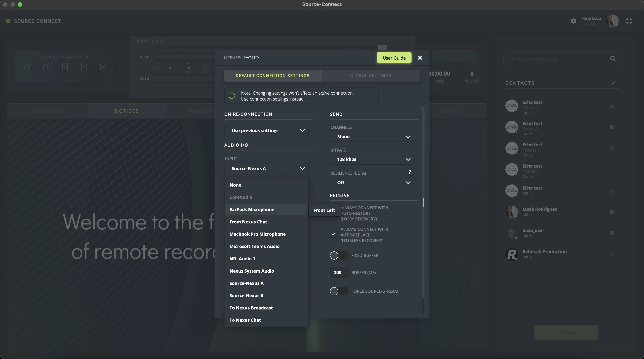Click the pencil icon to edit contacts
Screen dimensions: 644x359
613,83
